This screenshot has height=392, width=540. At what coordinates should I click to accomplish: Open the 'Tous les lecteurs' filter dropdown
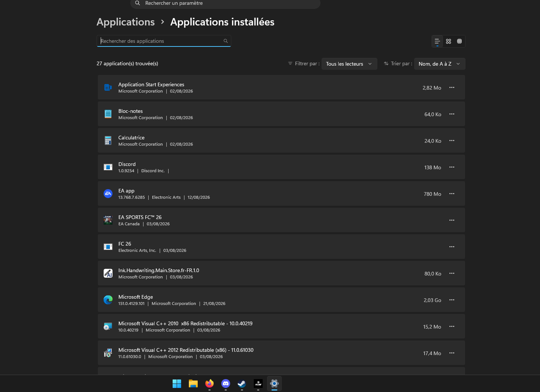349,64
